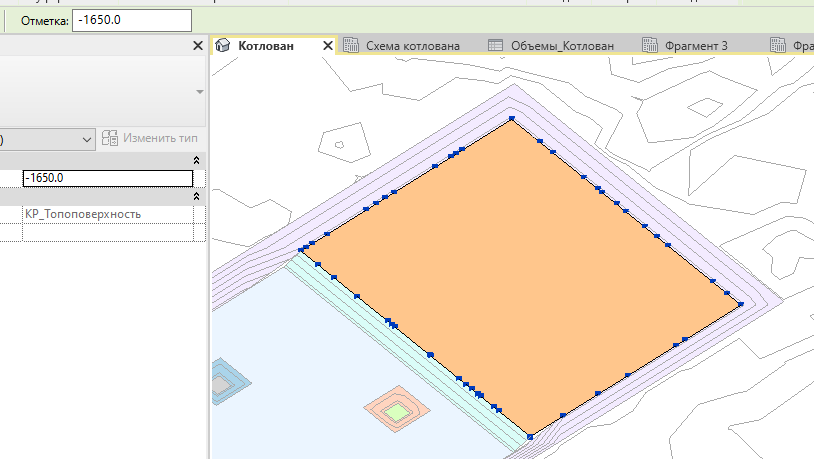
Task: Open the instance filter combo box
Action: 47,140
